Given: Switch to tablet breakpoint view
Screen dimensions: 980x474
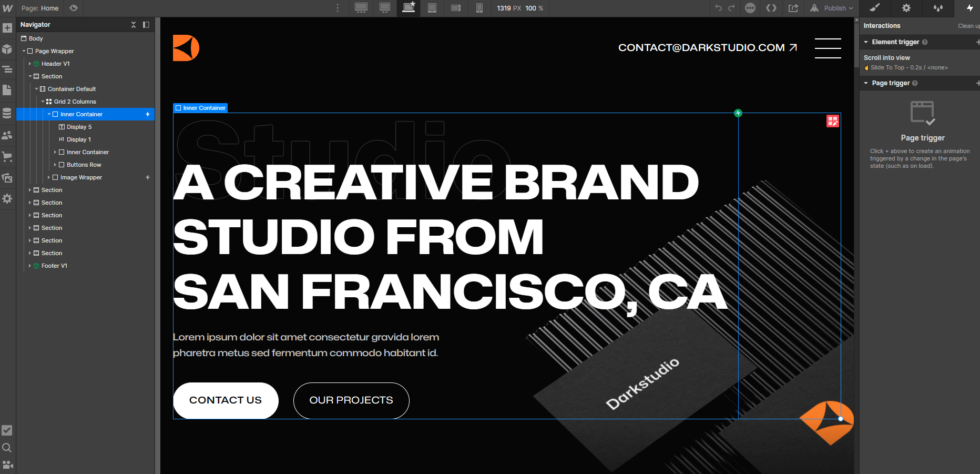Looking at the screenshot, I should click(432, 8).
